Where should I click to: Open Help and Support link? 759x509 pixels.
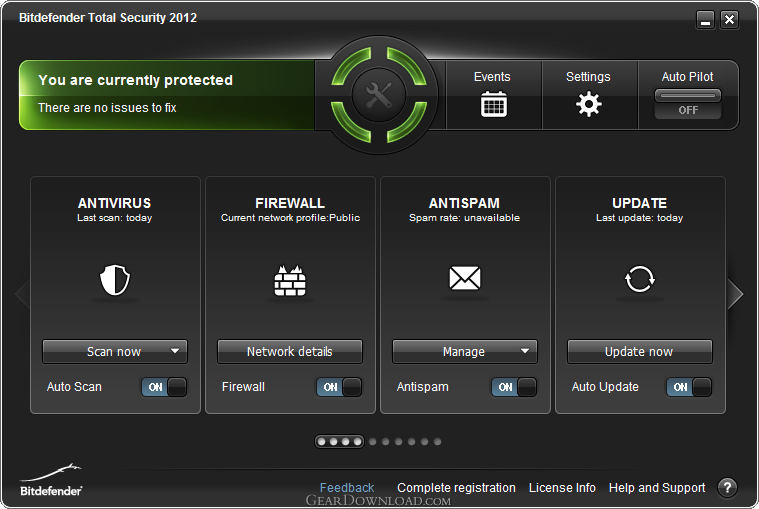click(x=657, y=488)
